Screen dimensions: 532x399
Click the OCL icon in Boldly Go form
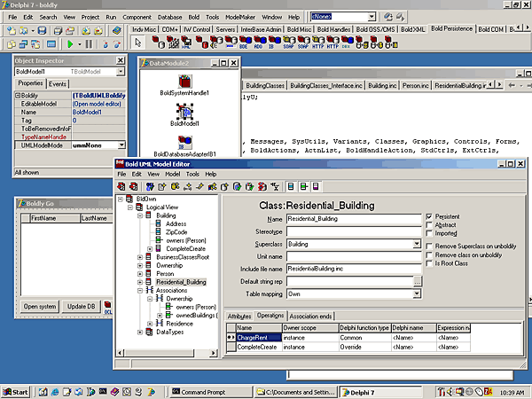point(107,307)
